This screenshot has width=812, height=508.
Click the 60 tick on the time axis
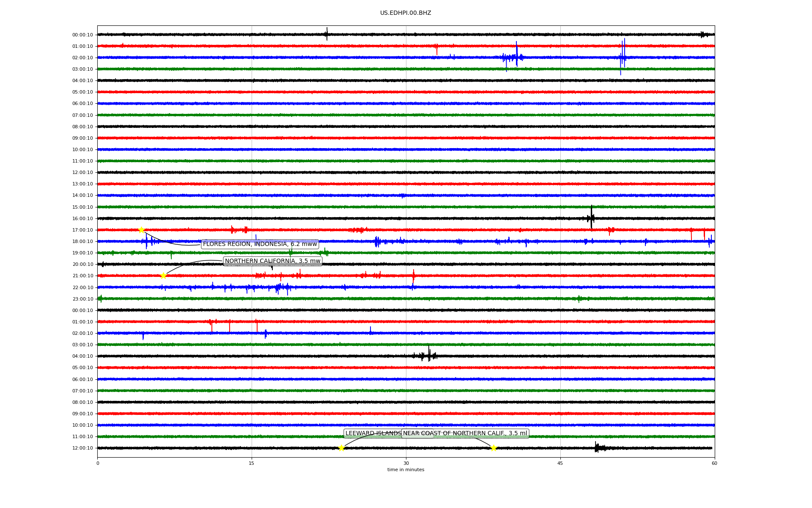(714, 463)
